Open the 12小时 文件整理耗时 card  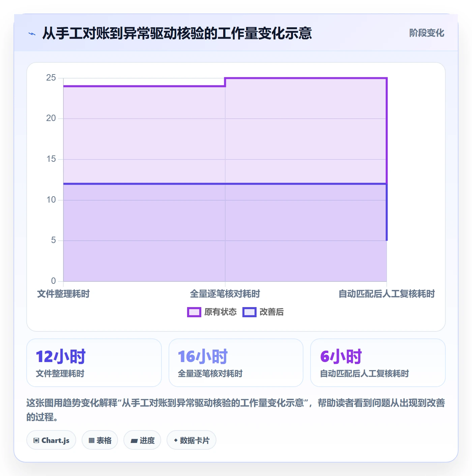[94, 363]
